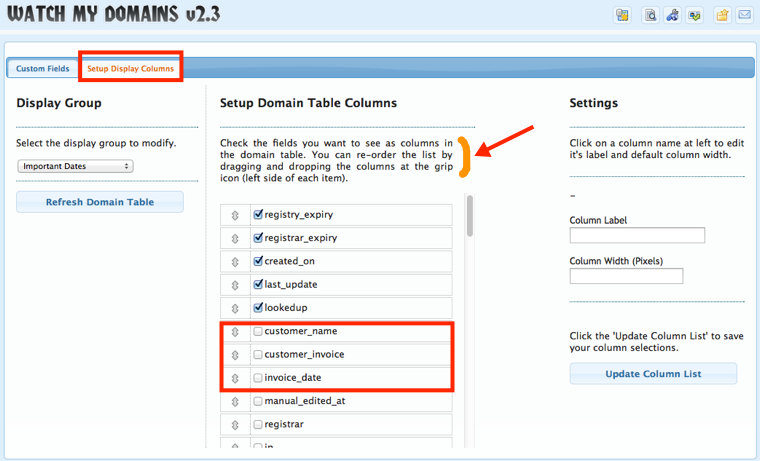Focus the Column Label input field
Screen dimensions: 760x461
tap(637, 235)
